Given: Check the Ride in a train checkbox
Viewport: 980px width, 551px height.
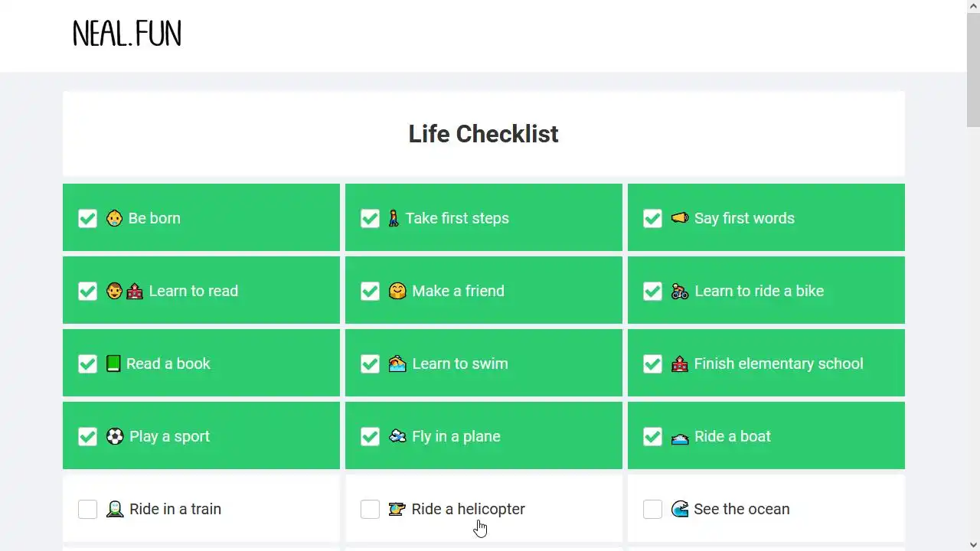Looking at the screenshot, I should [x=88, y=509].
